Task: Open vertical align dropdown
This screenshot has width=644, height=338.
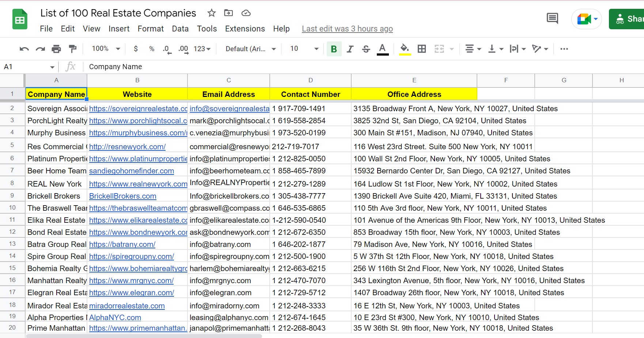Action: (x=496, y=49)
